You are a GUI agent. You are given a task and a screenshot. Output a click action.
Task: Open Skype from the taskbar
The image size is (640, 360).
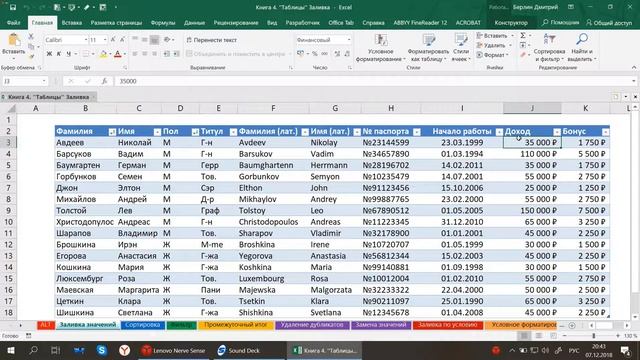click(102, 351)
